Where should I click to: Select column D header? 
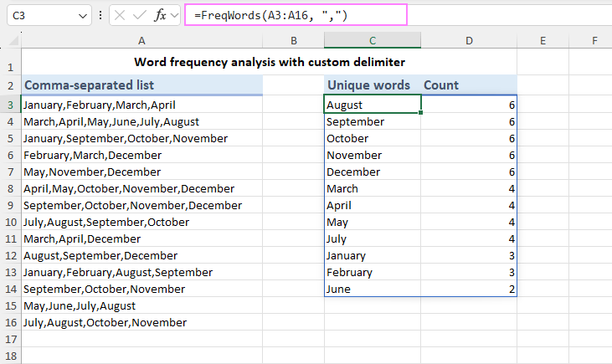coord(469,40)
